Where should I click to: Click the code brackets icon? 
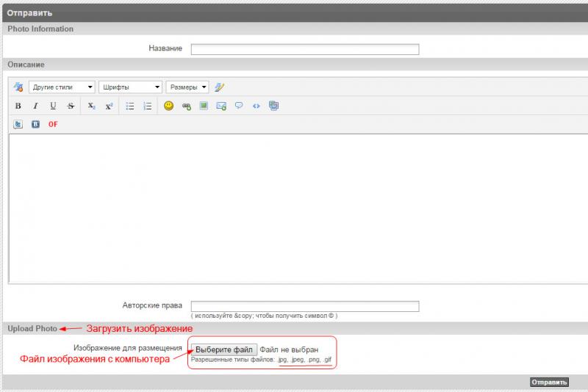(x=256, y=106)
